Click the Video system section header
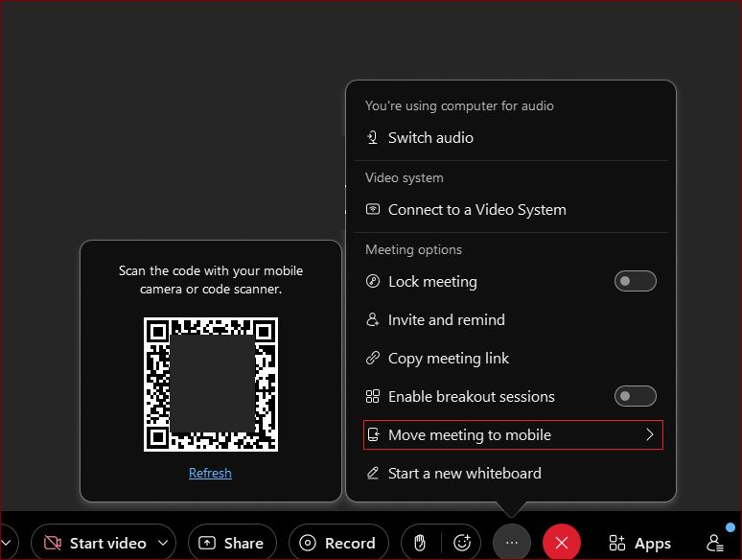This screenshot has width=742, height=560. [405, 178]
